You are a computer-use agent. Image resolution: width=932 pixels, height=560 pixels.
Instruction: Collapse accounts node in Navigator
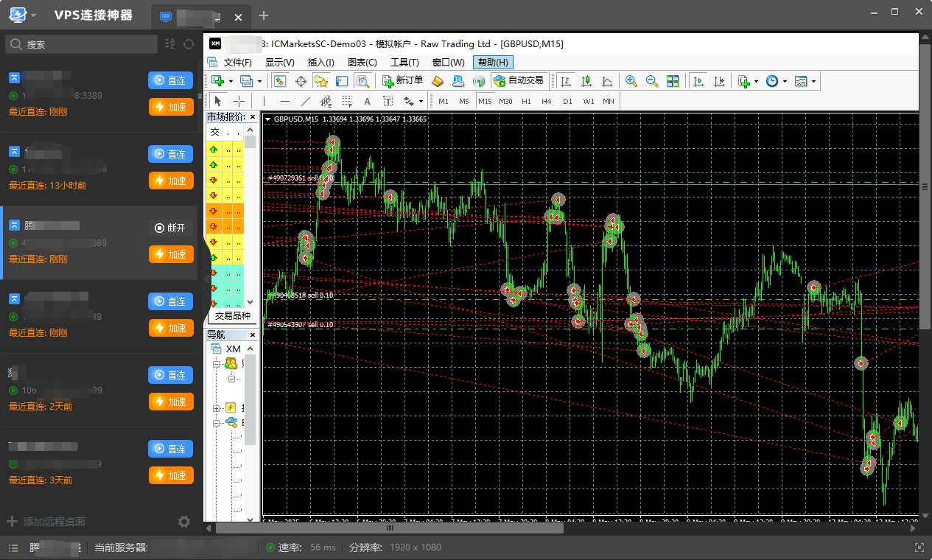[x=217, y=364]
